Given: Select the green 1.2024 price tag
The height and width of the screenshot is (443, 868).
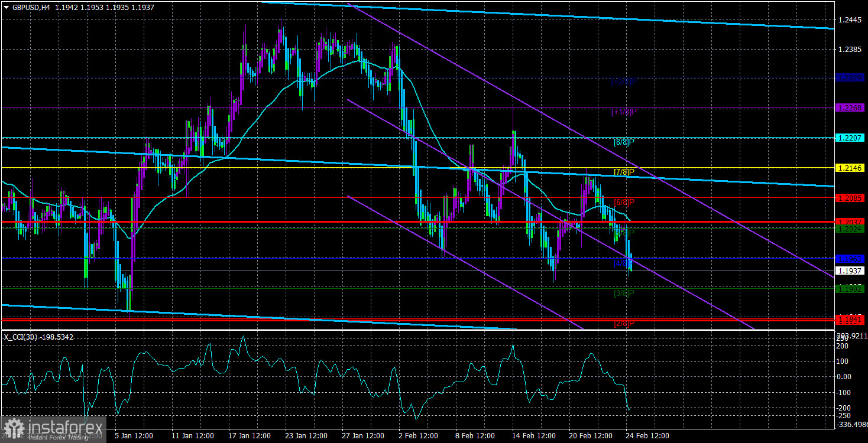Looking at the screenshot, I should tap(850, 228).
